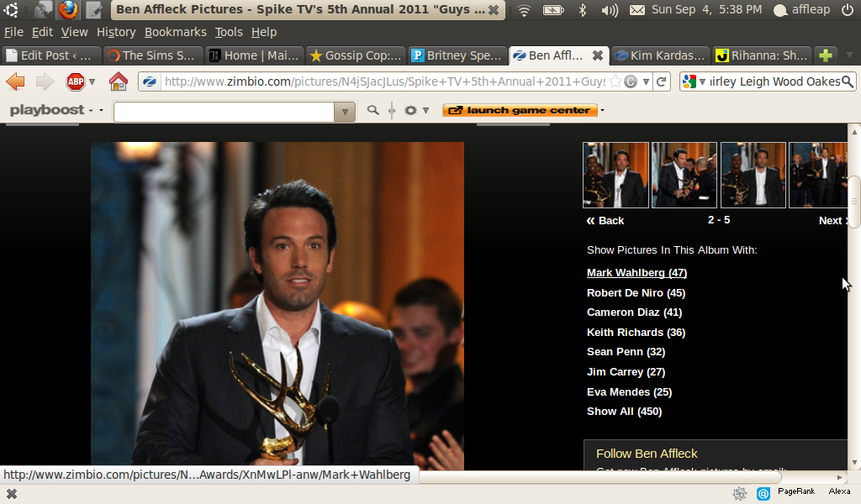The image size is (861, 504).
Task: Click the grayed forward arrow
Action: [x=45, y=81]
